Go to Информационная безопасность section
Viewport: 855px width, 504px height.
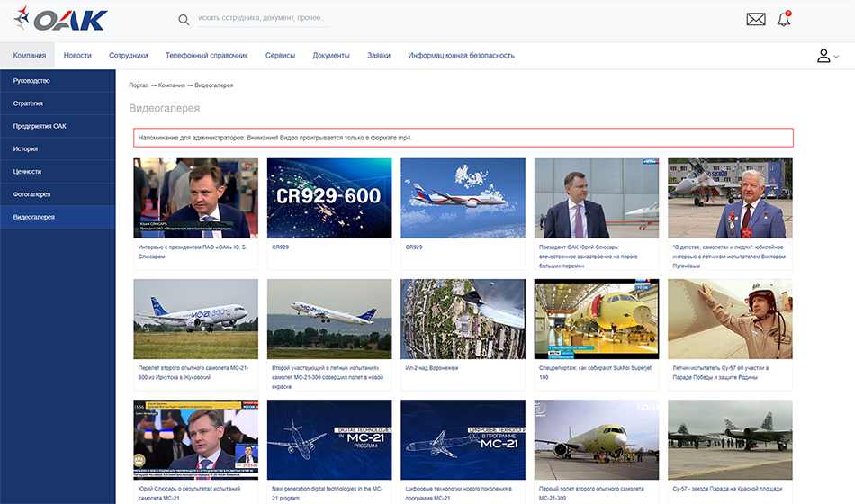click(x=461, y=56)
